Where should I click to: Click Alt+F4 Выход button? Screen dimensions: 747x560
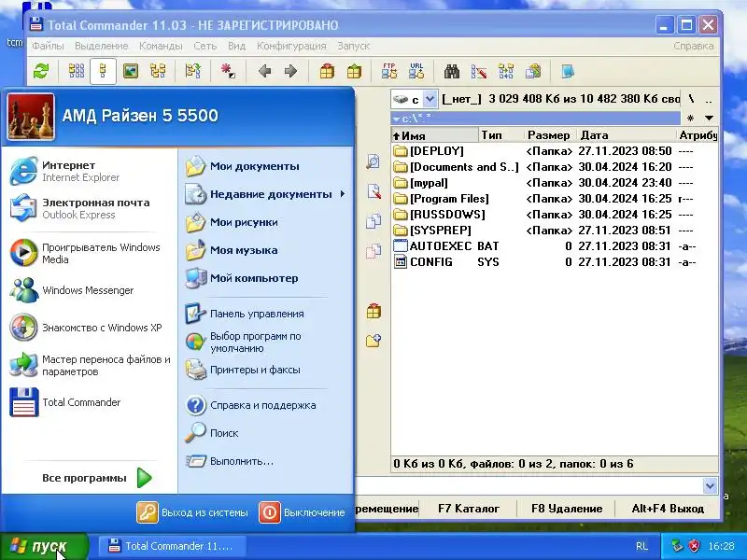(x=668, y=509)
